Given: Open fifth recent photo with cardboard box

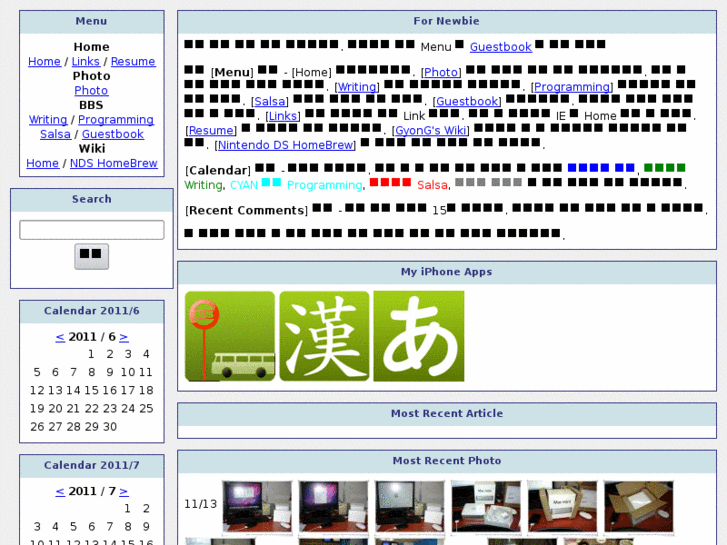Looking at the screenshot, I should click(x=562, y=507).
